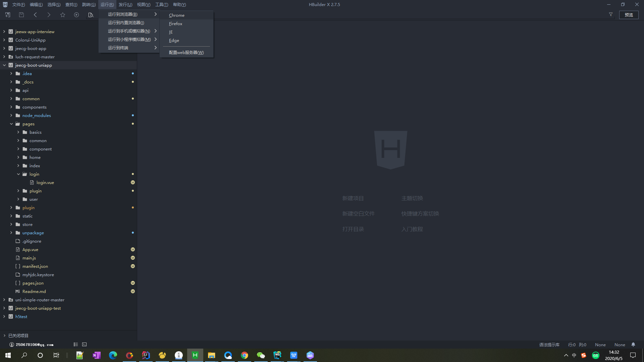Click the outline list icon in status bar
644x362 pixels.
click(76, 345)
